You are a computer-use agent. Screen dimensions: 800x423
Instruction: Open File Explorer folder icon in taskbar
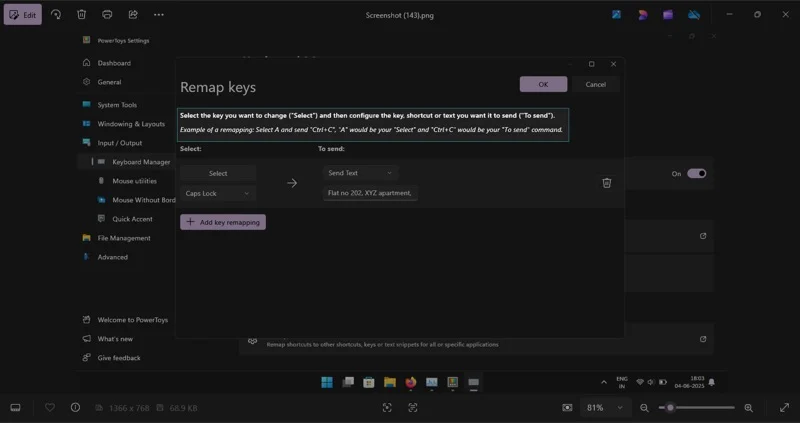[390, 382]
